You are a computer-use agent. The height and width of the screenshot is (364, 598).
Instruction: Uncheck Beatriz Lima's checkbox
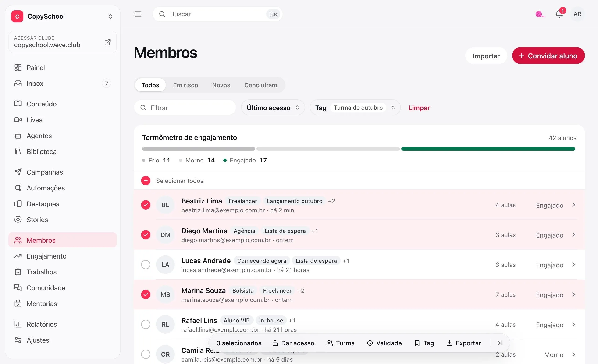pos(146,205)
